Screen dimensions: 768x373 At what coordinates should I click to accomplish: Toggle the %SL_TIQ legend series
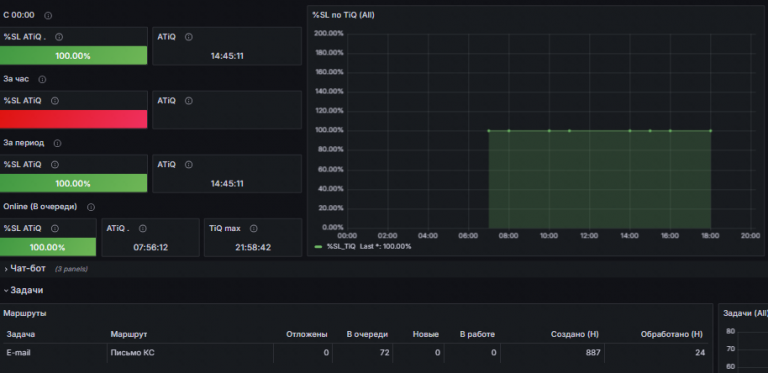341,247
